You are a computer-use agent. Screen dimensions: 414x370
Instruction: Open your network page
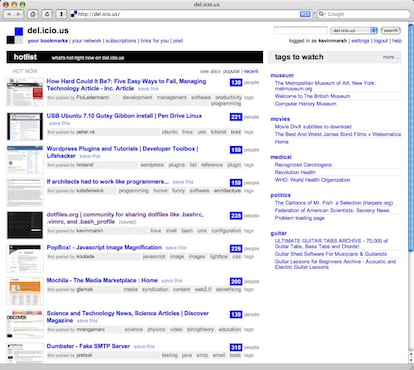pos(87,41)
